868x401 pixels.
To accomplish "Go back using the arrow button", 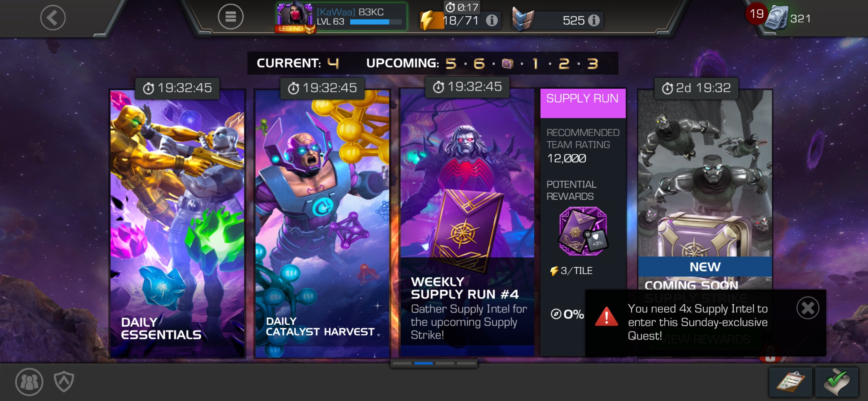I will click(x=53, y=18).
